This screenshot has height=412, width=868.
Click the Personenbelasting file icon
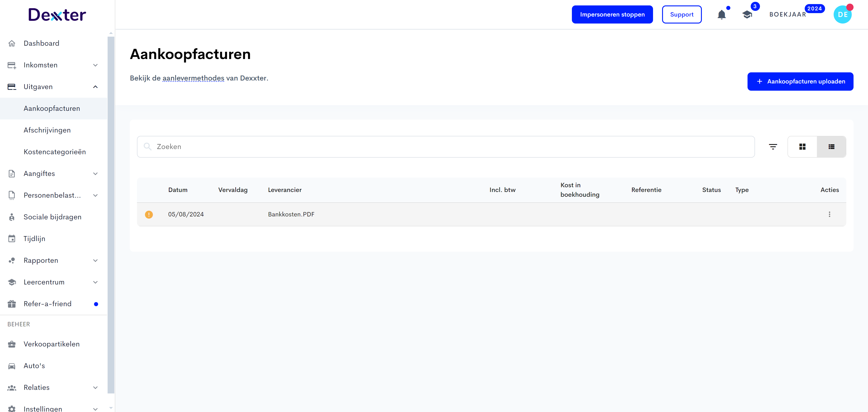point(12,195)
